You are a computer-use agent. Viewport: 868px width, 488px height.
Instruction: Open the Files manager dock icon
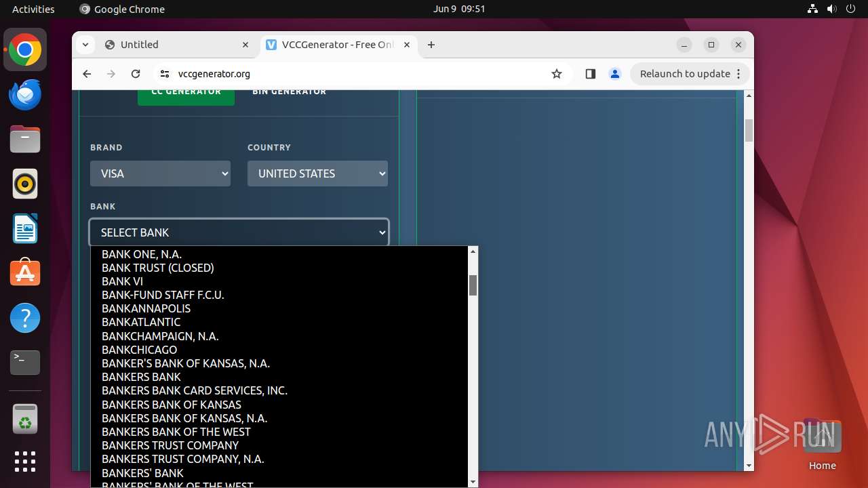(25, 140)
